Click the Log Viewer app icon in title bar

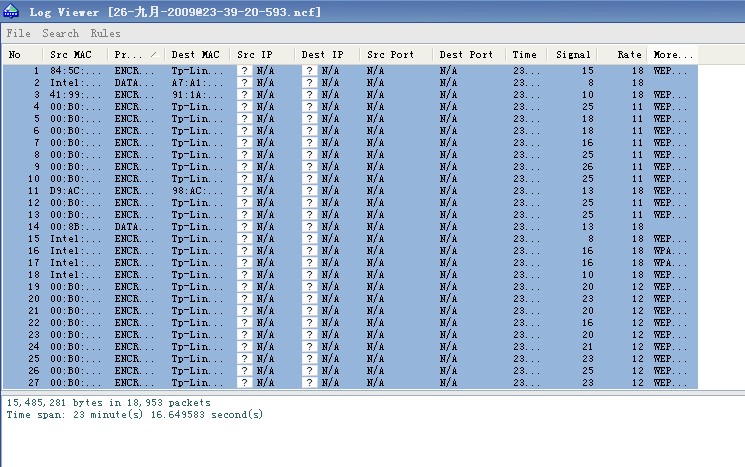(x=11, y=11)
